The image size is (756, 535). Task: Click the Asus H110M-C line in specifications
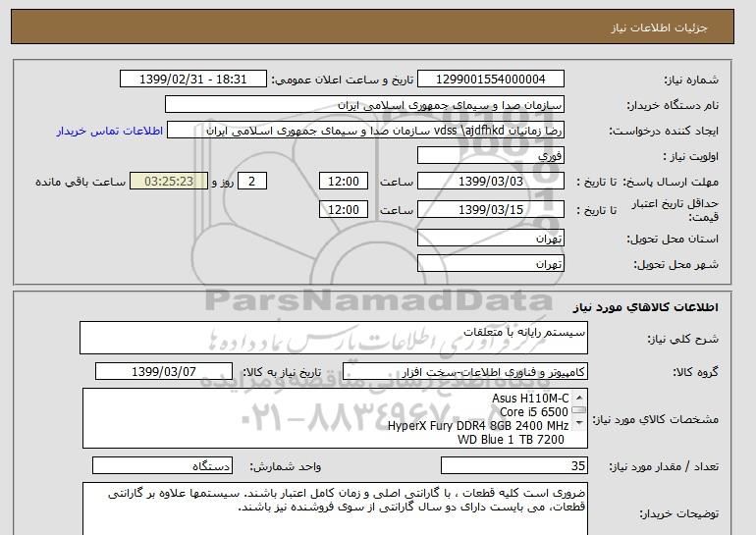coord(530,399)
